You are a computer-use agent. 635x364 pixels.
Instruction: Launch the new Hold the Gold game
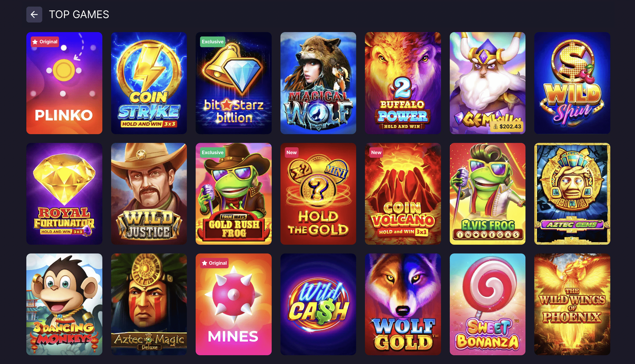pos(318,194)
